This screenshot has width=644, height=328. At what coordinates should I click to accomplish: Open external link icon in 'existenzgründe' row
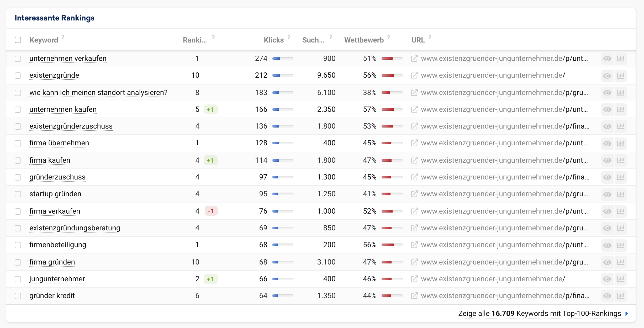point(414,75)
